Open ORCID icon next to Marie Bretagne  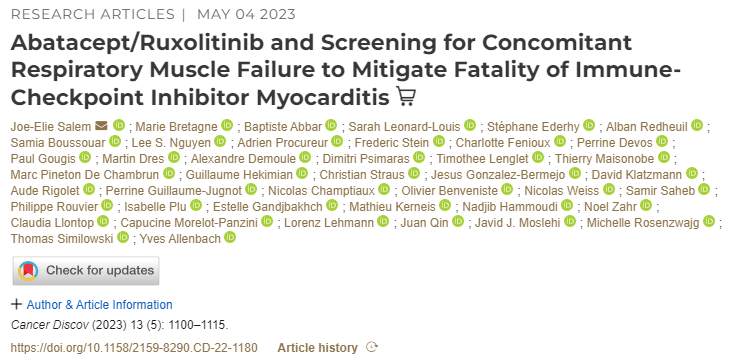pos(227,125)
